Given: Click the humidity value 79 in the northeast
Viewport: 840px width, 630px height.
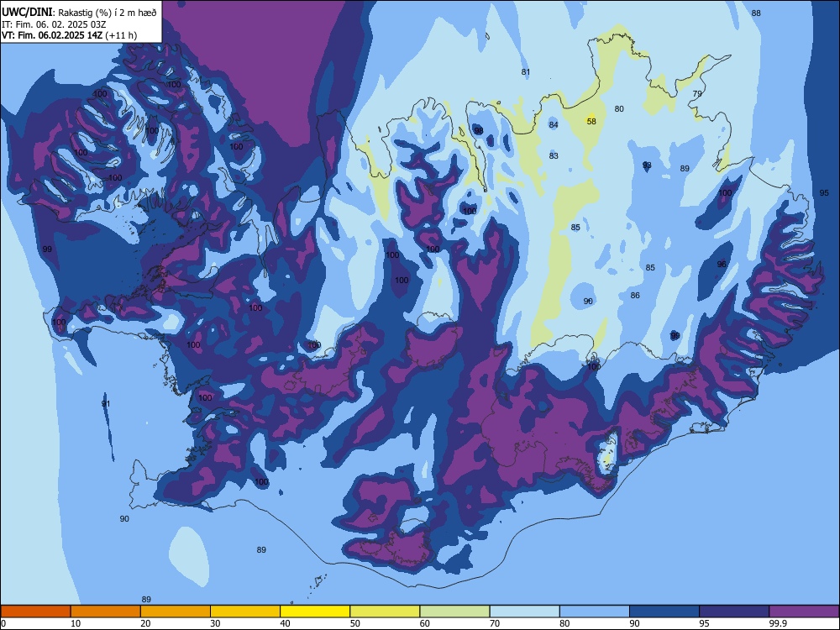Looking at the screenshot, I should (697, 93).
